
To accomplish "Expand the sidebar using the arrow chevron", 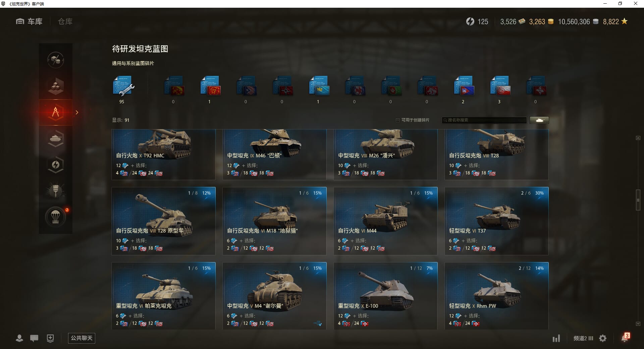I will [77, 112].
